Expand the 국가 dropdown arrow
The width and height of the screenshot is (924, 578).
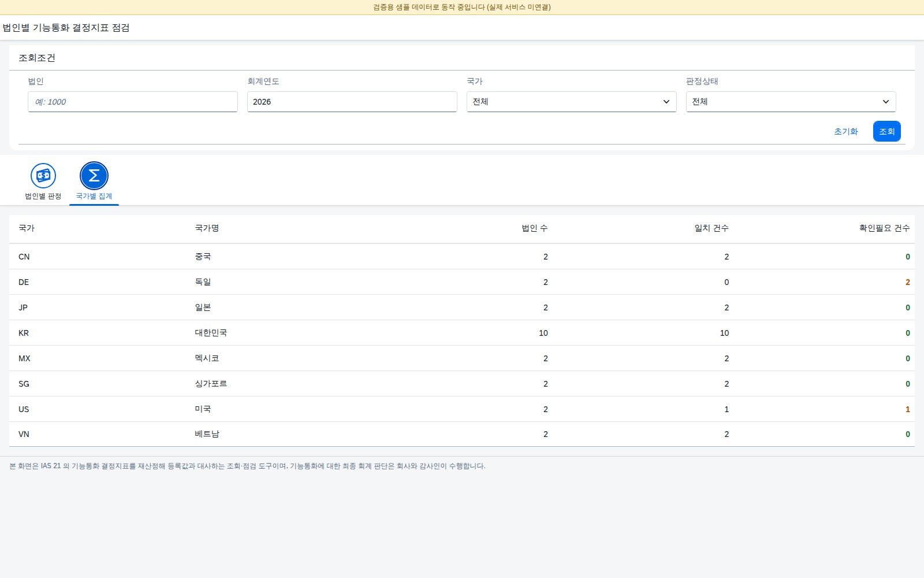click(x=666, y=102)
